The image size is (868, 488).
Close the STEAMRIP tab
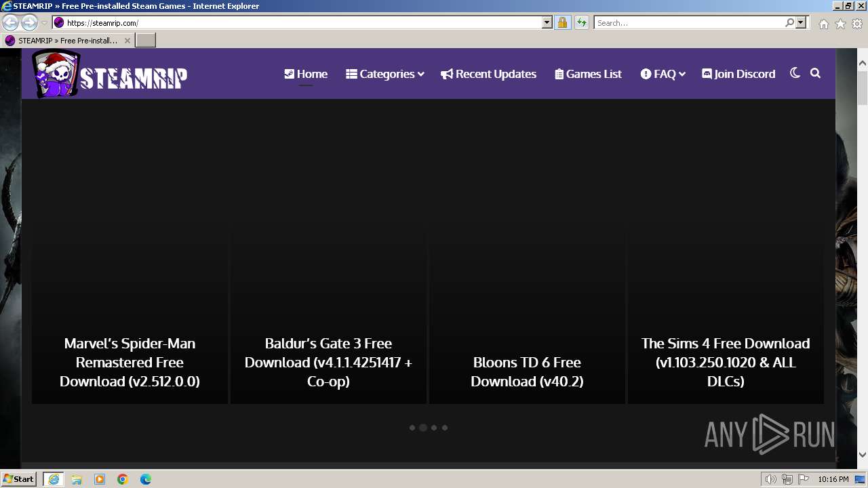coord(127,41)
